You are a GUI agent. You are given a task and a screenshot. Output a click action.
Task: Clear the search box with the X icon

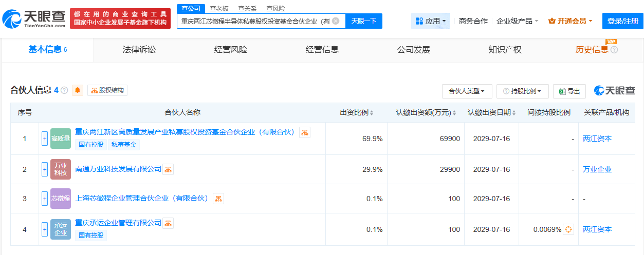336,21
